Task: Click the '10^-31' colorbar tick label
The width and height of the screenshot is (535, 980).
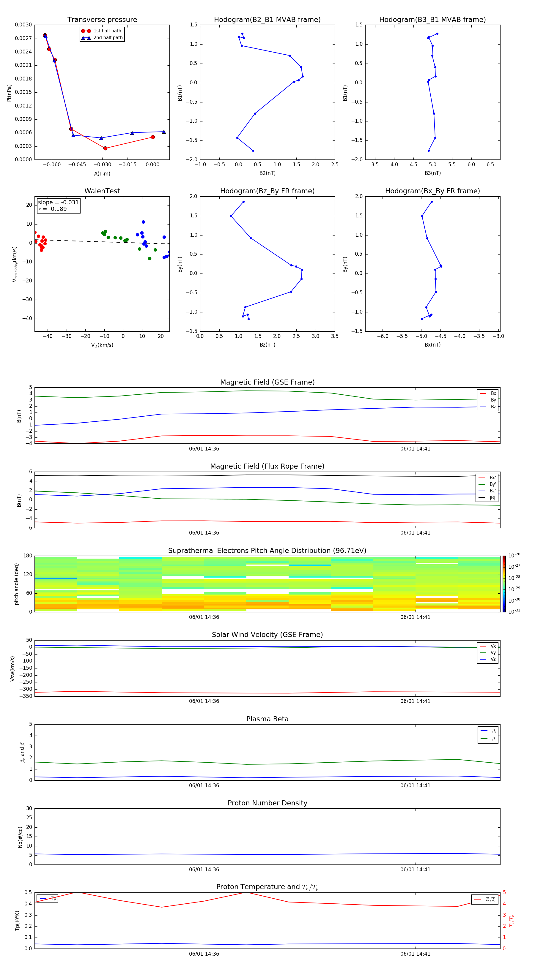Action: (514, 611)
